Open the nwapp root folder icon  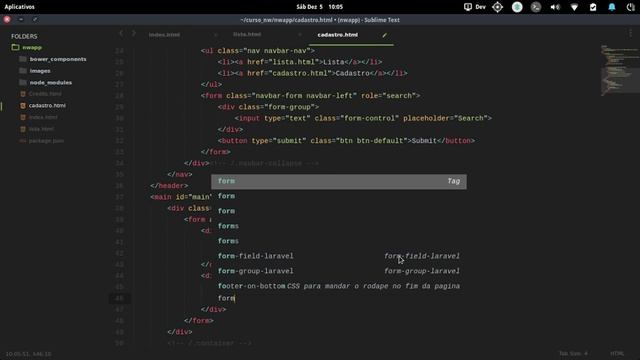tap(16, 47)
